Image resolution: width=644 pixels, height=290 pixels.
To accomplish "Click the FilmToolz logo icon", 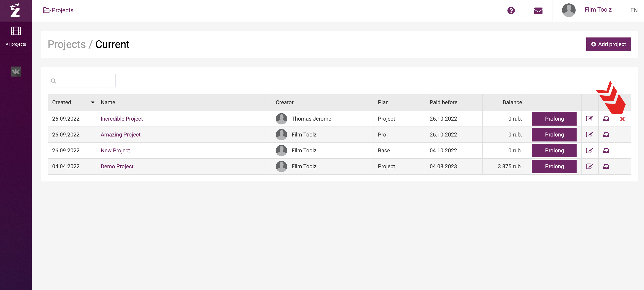I will [15, 10].
